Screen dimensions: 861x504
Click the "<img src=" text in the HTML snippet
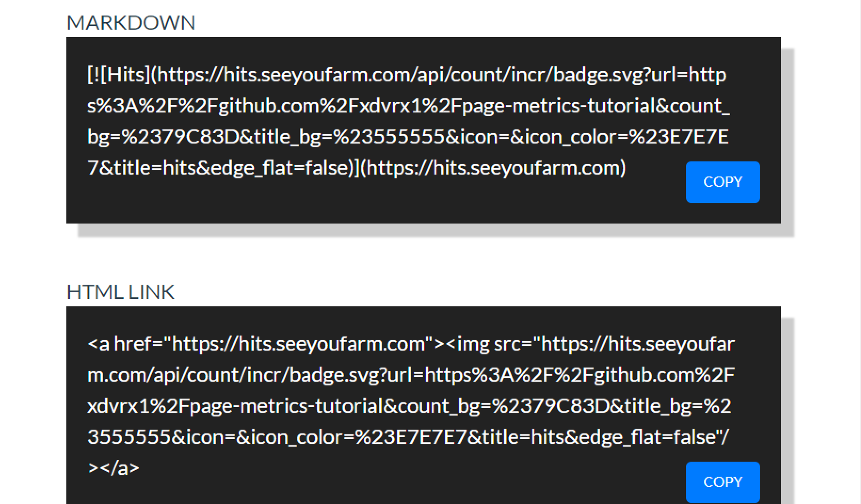pos(489,344)
